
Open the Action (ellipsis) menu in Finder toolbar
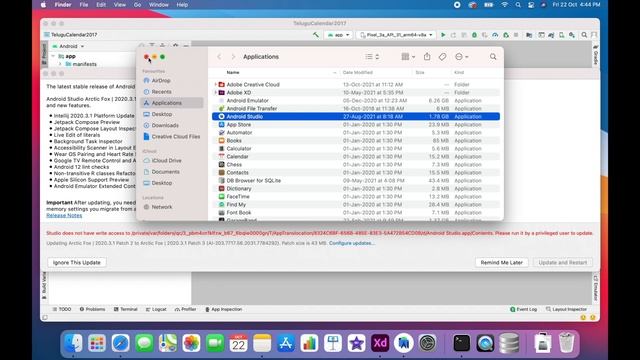(462, 57)
